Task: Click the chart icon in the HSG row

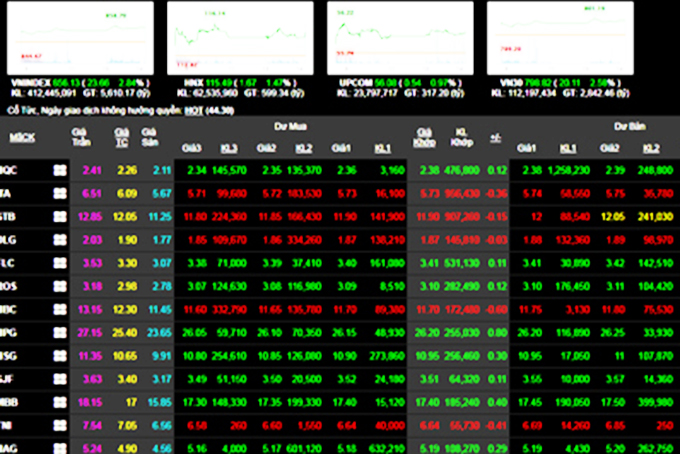Action: [59, 355]
